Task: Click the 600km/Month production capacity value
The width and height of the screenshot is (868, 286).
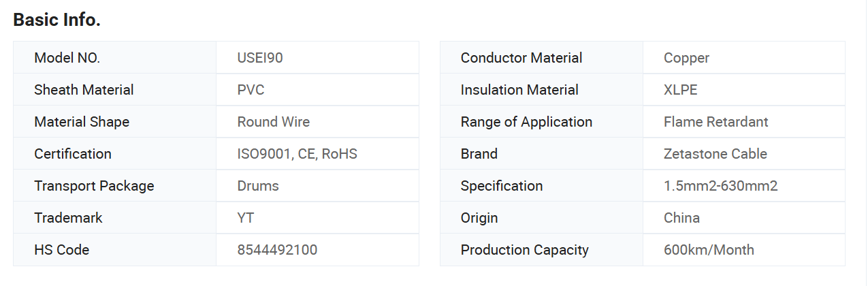Action: 709,250
